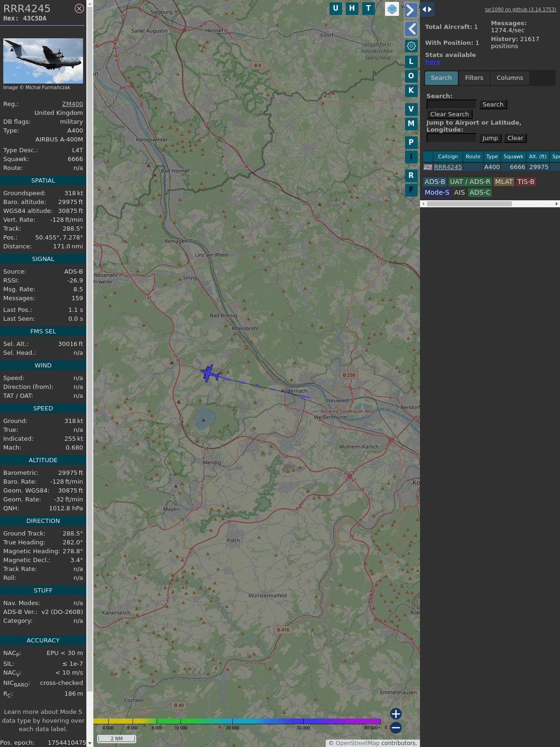
Task: Open the ZM400 registration link
Action: click(72, 104)
